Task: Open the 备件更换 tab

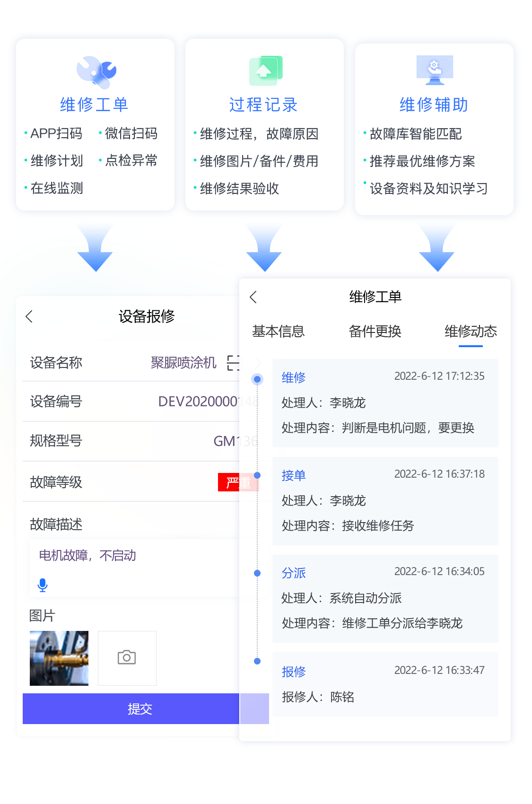Action: coord(375,331)
